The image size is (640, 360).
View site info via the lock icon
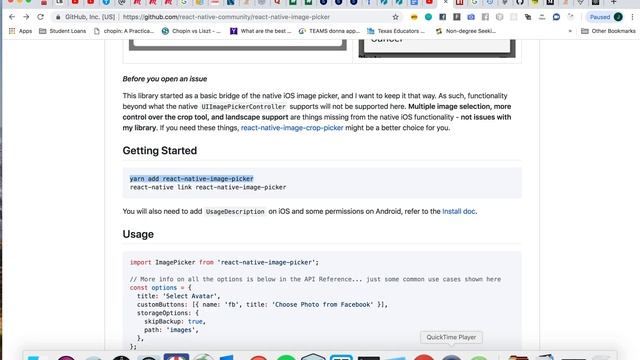point(58,17)
